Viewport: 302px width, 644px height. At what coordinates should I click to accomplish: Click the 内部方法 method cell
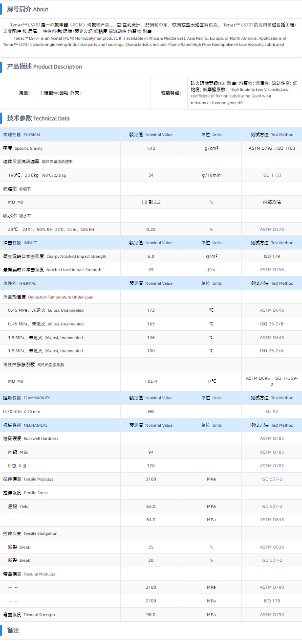pyautogui.click(x=272, y=202)
